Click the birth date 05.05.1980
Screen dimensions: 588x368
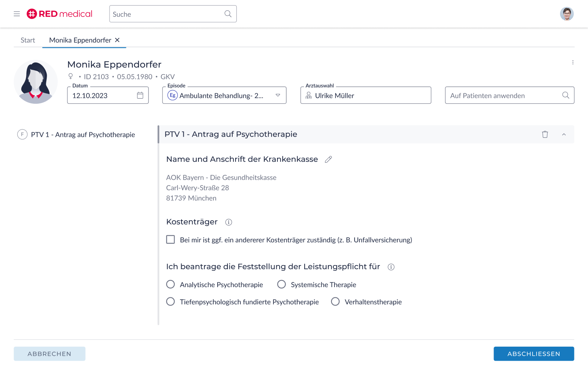pos(135,77)
